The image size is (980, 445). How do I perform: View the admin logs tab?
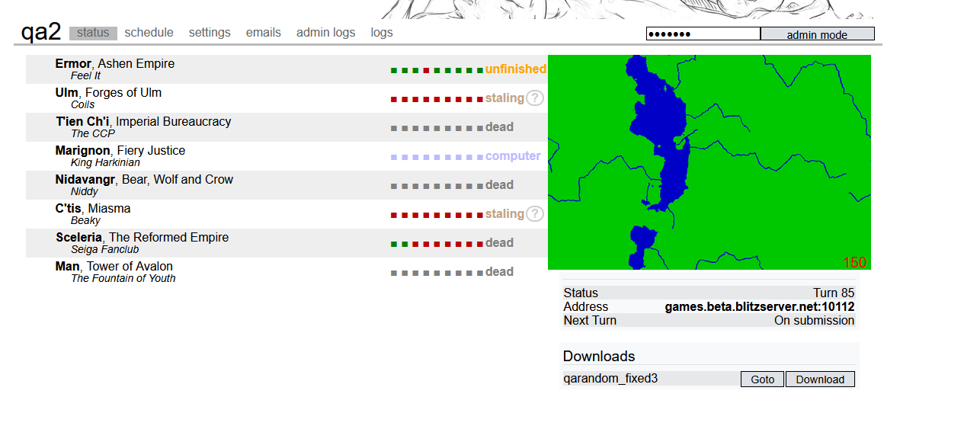point(325,33)
